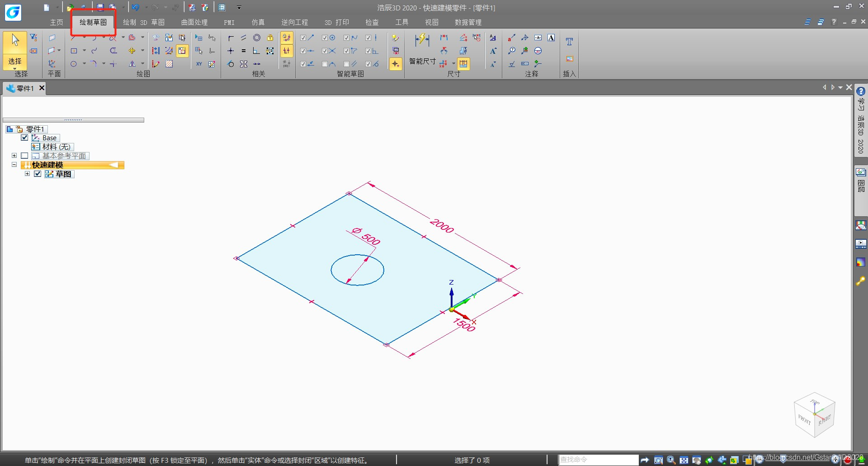This screenshot has height=466, width=868.
Task: Toggle the 草图 visibility checkbox
Action: (38, 174)
